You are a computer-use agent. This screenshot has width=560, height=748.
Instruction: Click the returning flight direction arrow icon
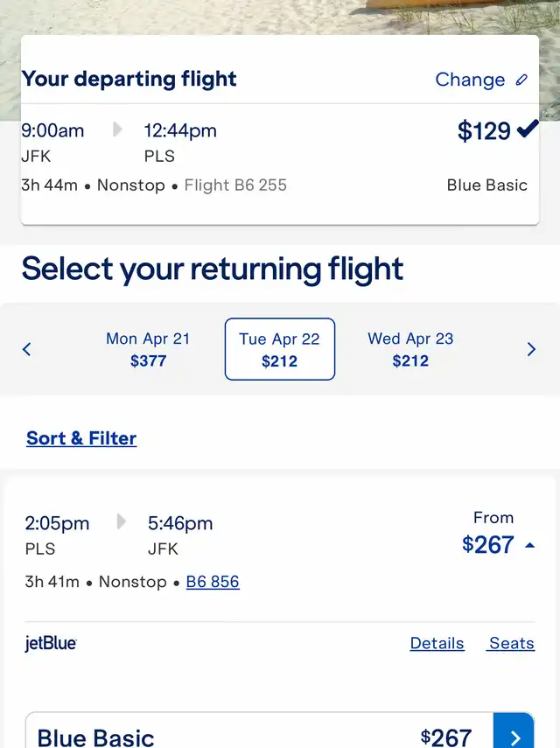coord(121,522)
